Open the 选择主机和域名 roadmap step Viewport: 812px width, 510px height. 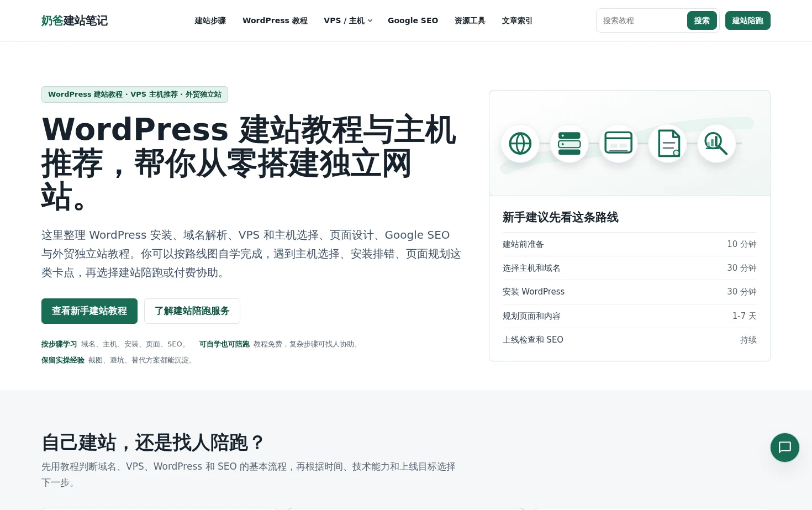click(x=630, y=268)
